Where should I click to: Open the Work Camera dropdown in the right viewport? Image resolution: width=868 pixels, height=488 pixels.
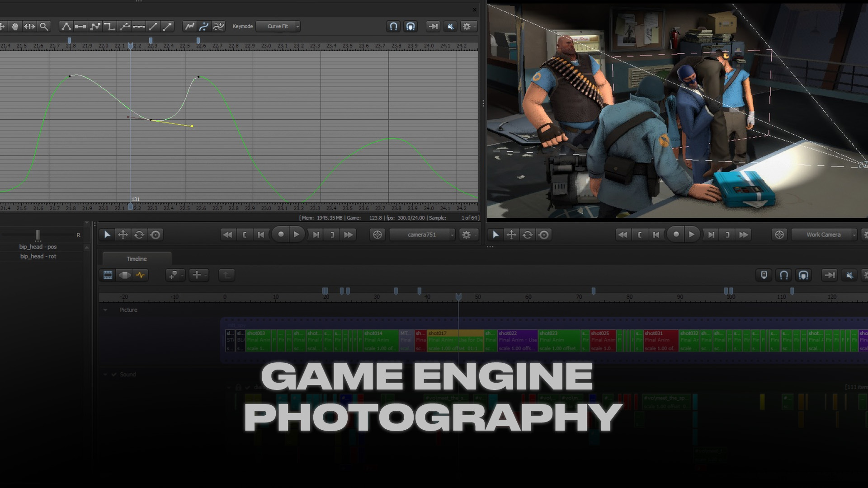pos(824,235)
